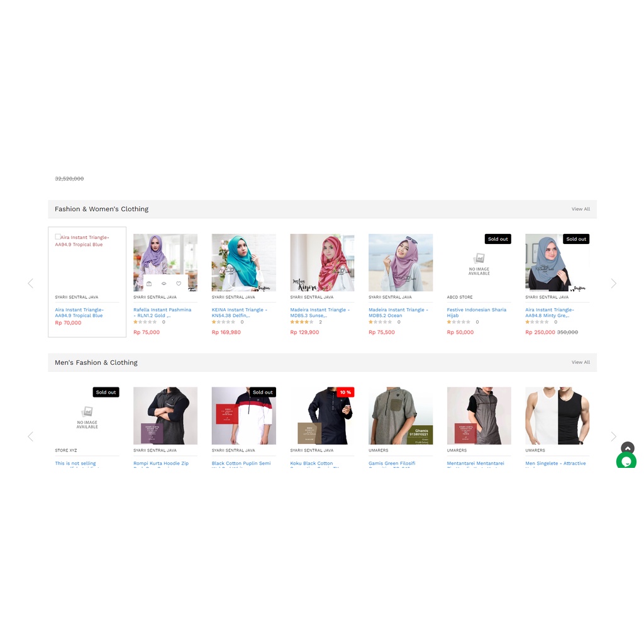Click the 10 % discount badge
This screenshot has height=644, width=644.
click(345, 392)
